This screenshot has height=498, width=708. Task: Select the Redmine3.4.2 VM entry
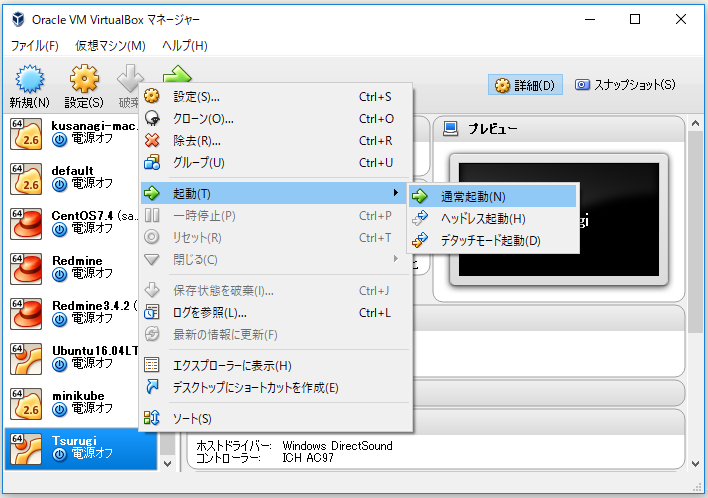tap(72, 314)
